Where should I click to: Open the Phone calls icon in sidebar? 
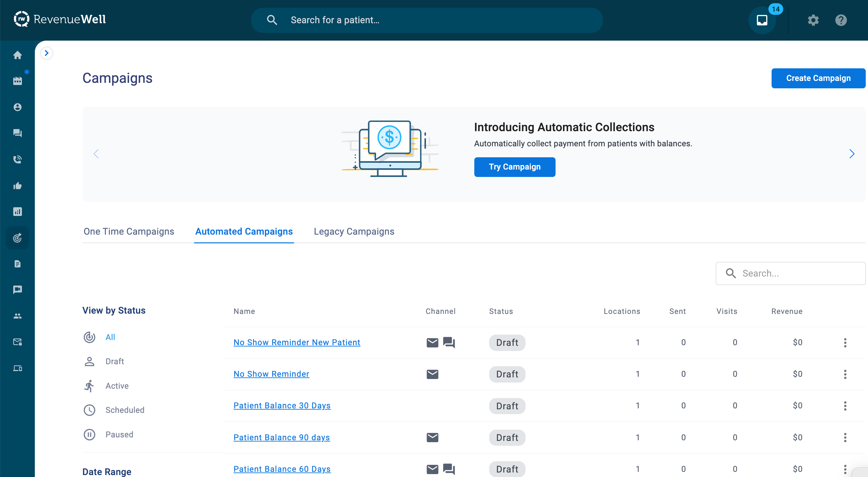(17, 159)
